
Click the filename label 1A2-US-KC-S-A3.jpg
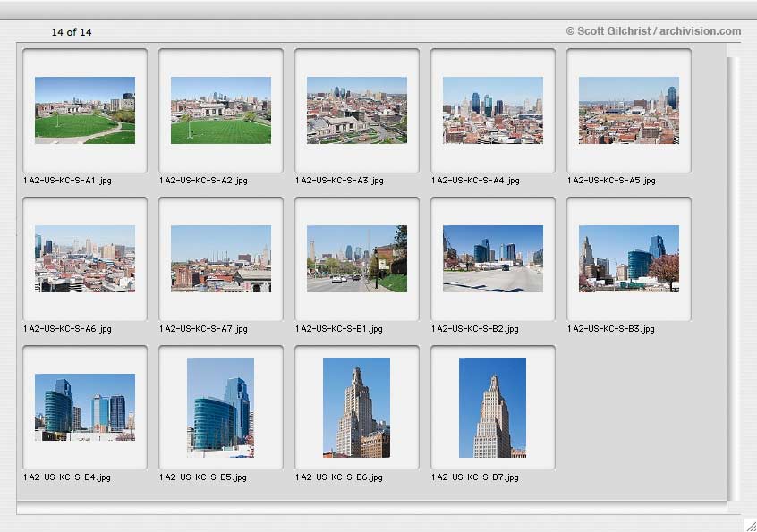click(x=339, y=181)
